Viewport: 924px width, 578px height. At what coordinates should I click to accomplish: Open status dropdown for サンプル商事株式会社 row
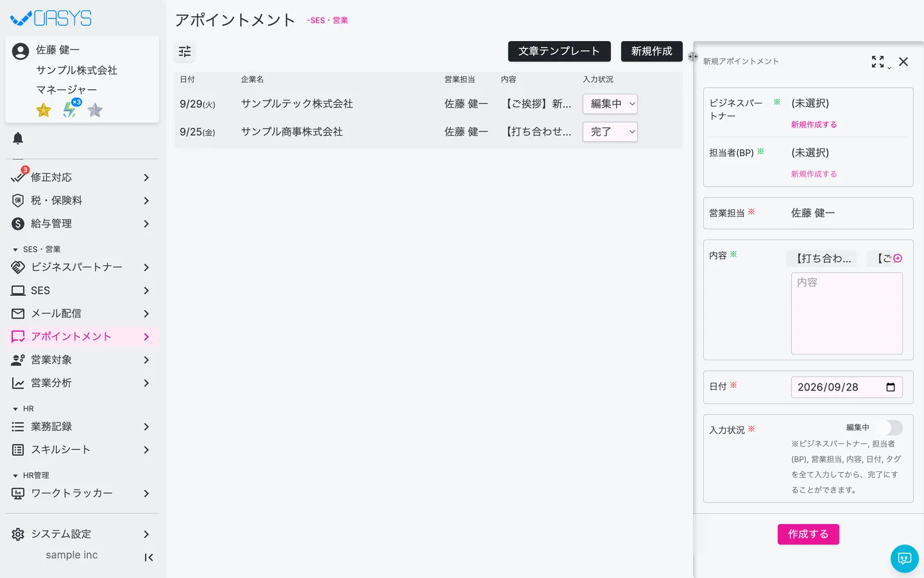[x=610, y=132]
